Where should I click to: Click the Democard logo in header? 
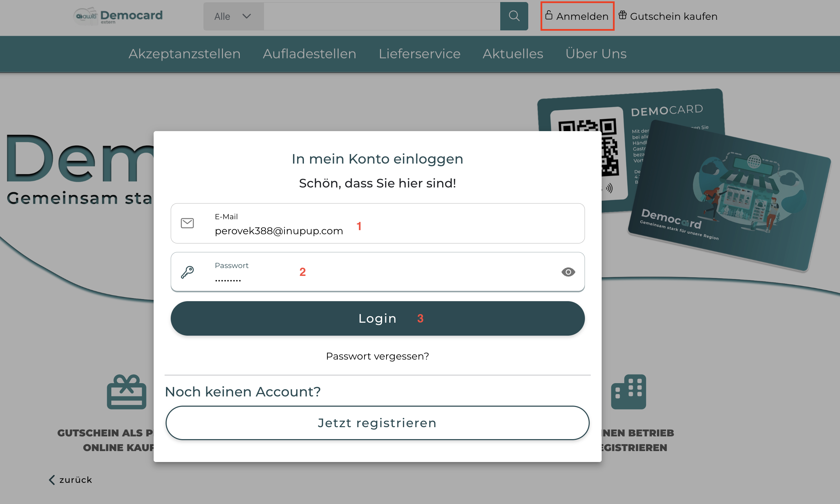click(x=118, y=16)
